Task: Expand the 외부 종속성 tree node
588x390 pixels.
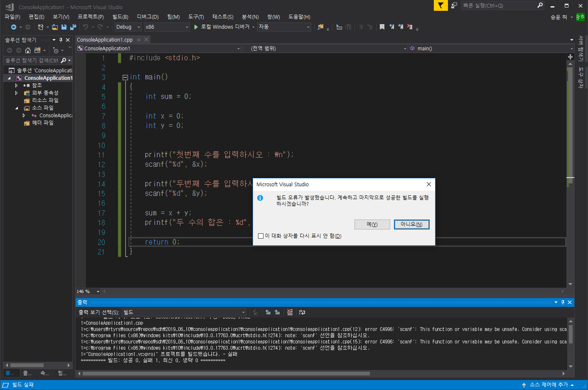Action: click(16, 93)
